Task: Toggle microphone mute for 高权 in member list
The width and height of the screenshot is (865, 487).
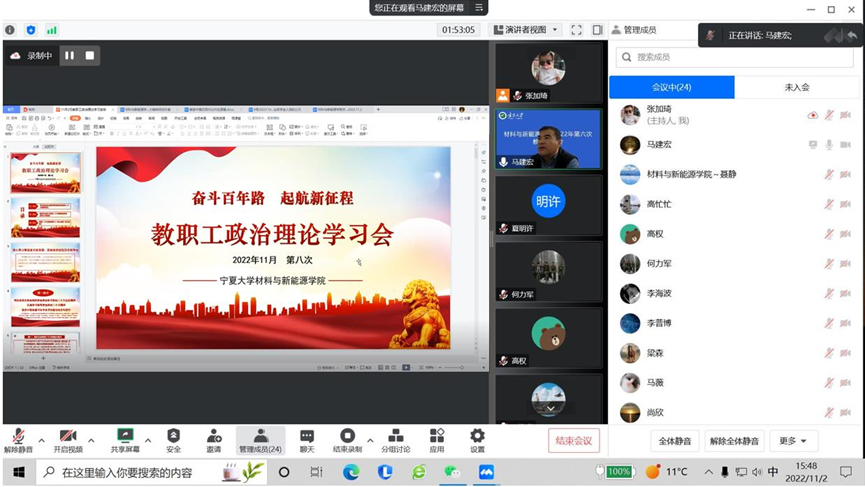Action: 829,234
